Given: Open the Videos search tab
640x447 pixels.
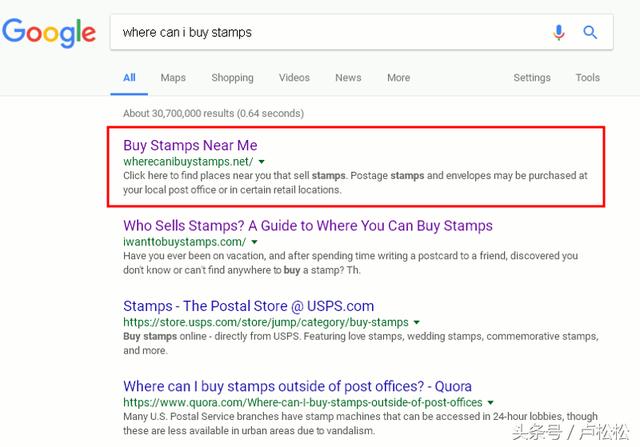Looking at the screenshot, I should pos(294,78).
